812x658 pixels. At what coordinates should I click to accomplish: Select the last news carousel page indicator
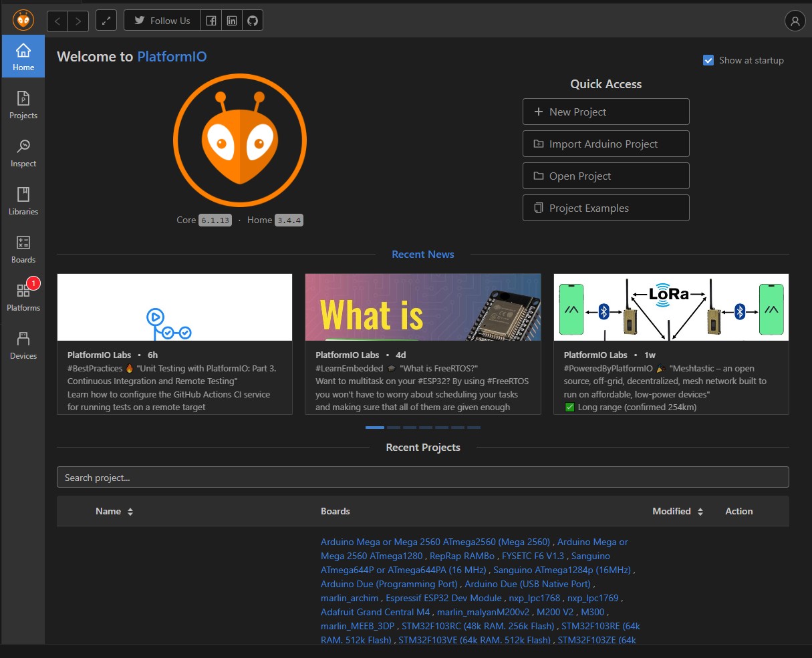pyautogui.click(x=474, y=428)
